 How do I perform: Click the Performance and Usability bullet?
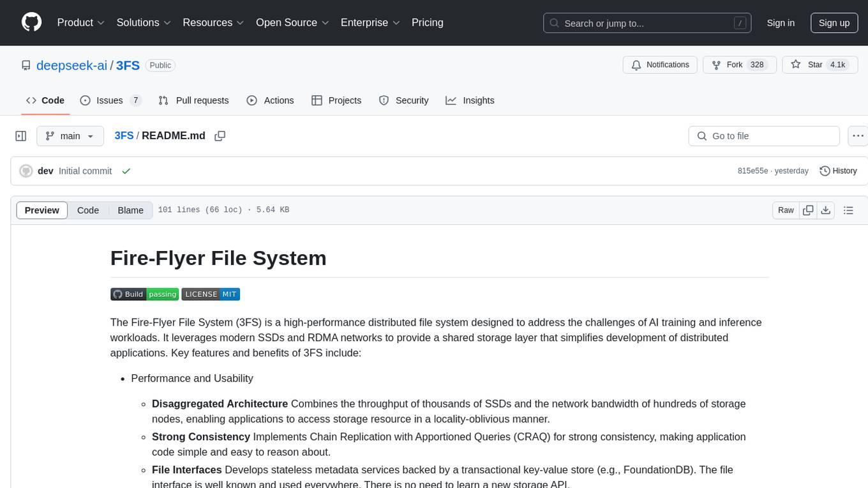tap(192, 378)
